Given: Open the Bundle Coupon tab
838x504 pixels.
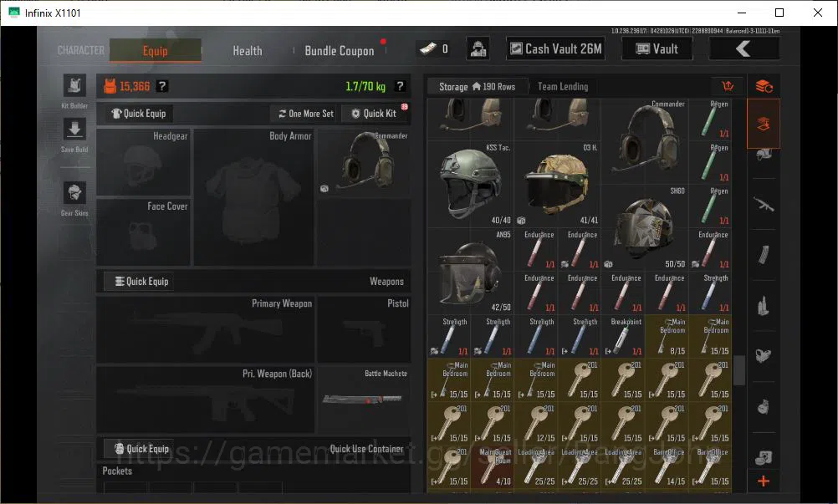Looking at the screenshot, I should click(x=340, y=51).
